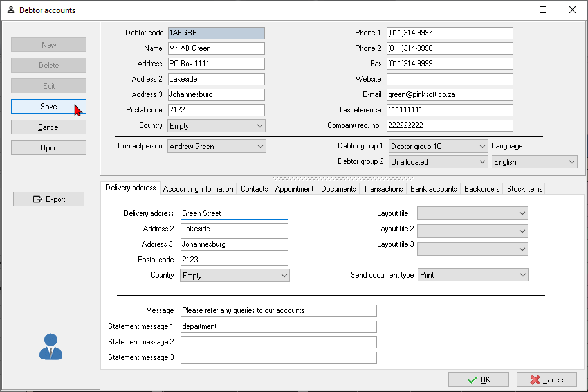Click the Statement message 2 field
Image resolution: width=588 pixels, height=392 pixels.
click(278, 342)
